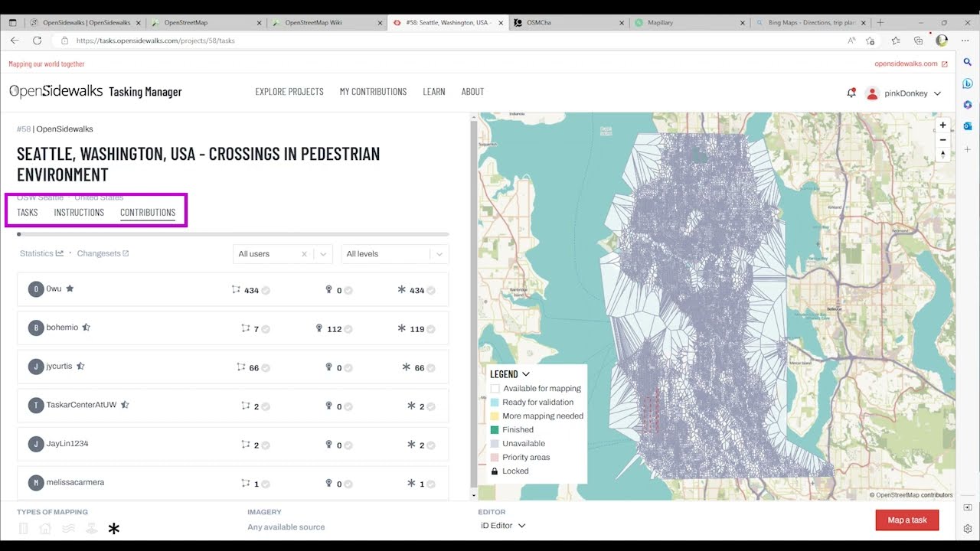This screenshot has height=551, width=980.
Task: Click the Finished legend color swatch
Action: click(495, 430)
